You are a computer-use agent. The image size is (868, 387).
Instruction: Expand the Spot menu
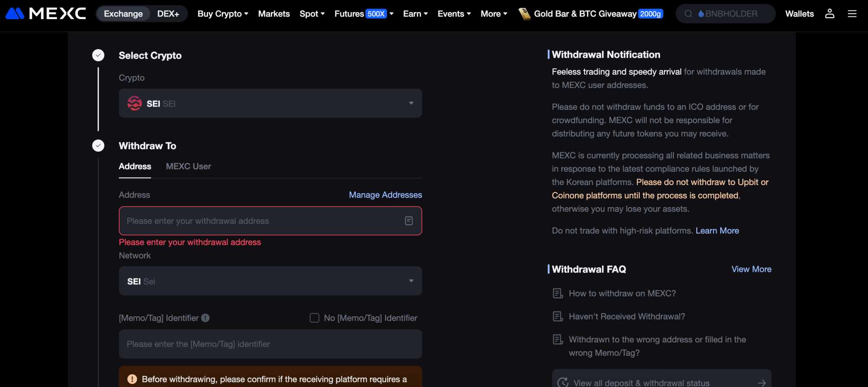[312, 14]
